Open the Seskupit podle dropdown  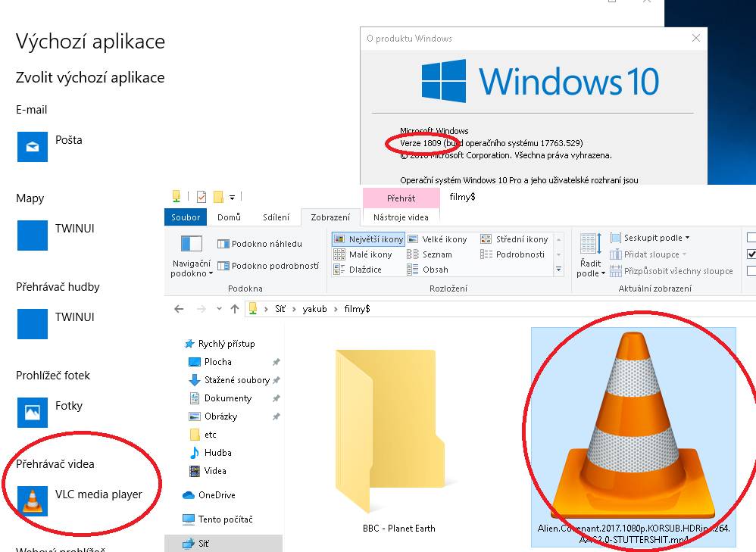650,238
